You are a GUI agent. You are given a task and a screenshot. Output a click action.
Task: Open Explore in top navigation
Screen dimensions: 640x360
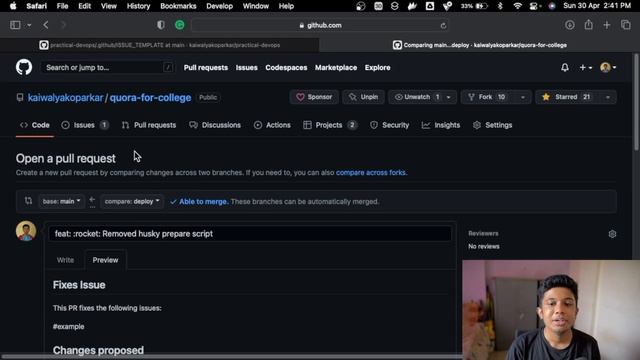378,67
